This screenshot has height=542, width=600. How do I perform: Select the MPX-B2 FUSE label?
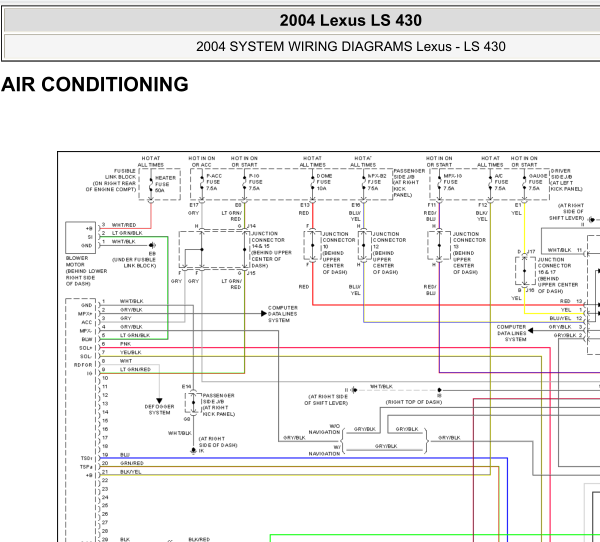tap(377, 182)
